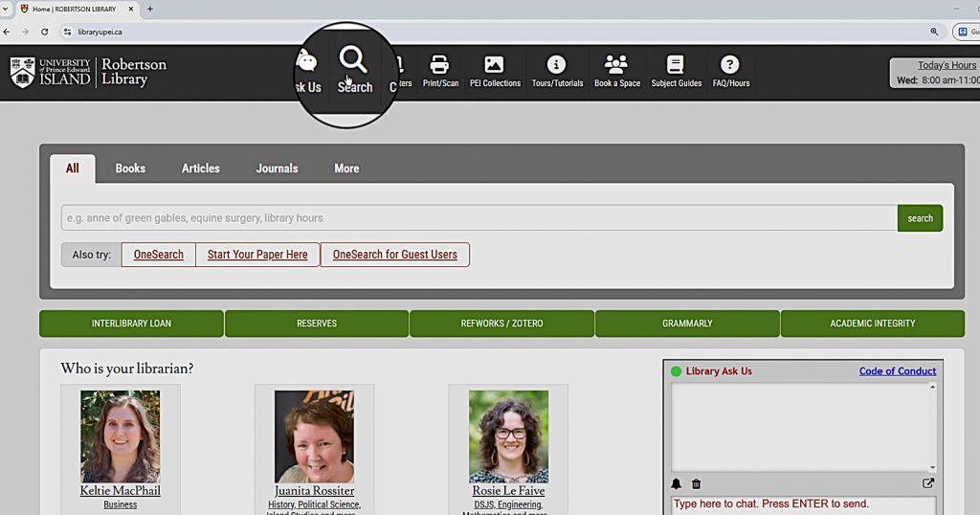The height and width of the screenshot is (515, 980).
Task: Toggle chat sound bell icon
Action: (677, 484)
